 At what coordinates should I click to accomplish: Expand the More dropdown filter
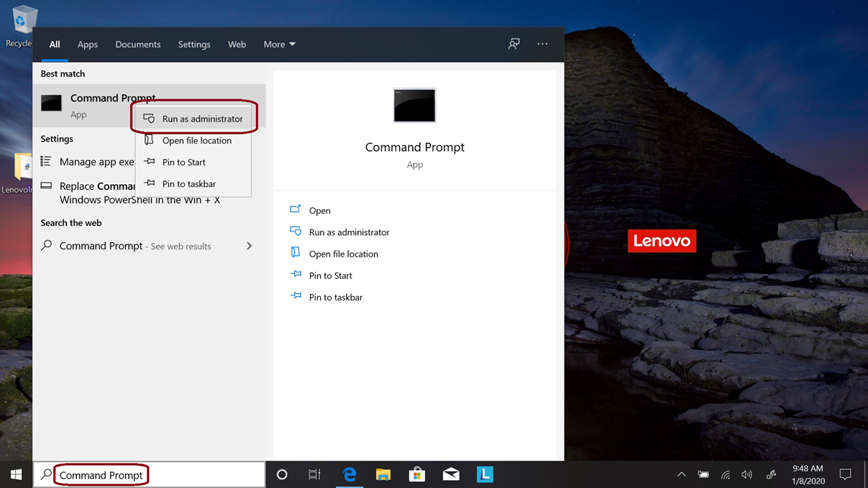click(280, 45)
